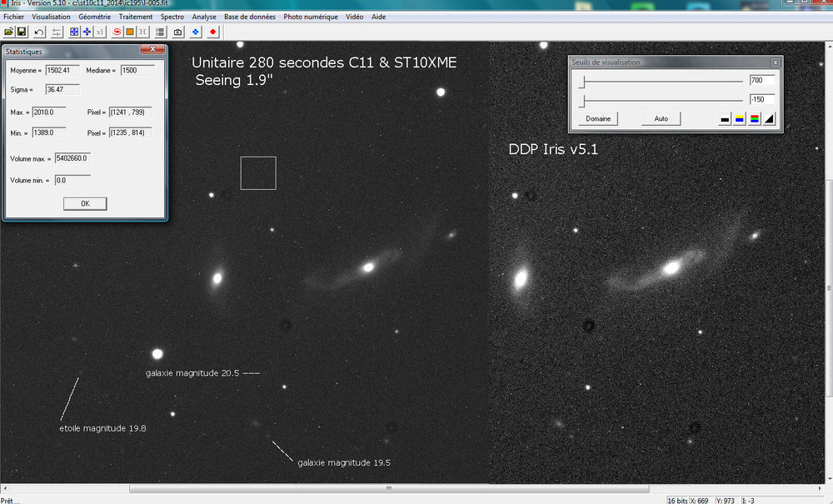Viewport: 833px width, 504px height.
Task: Open the threshold sliders toolbar icon
Action: click(x=56, y=32)
